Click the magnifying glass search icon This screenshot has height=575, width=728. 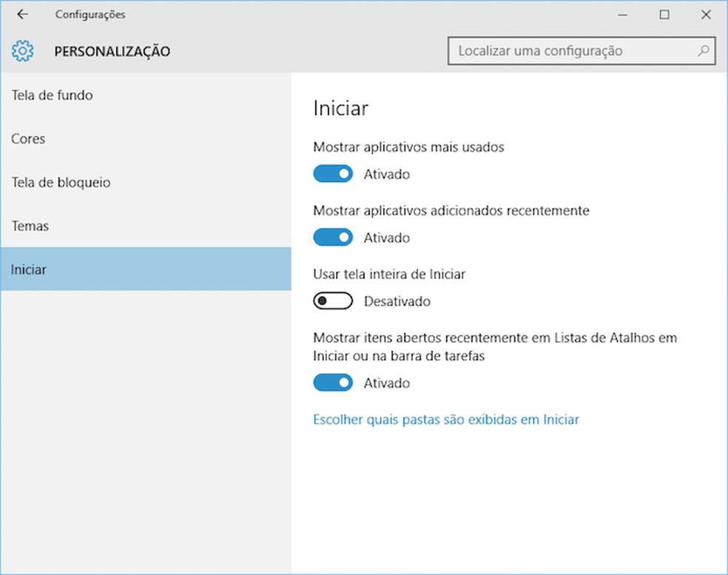coord(702,50)
